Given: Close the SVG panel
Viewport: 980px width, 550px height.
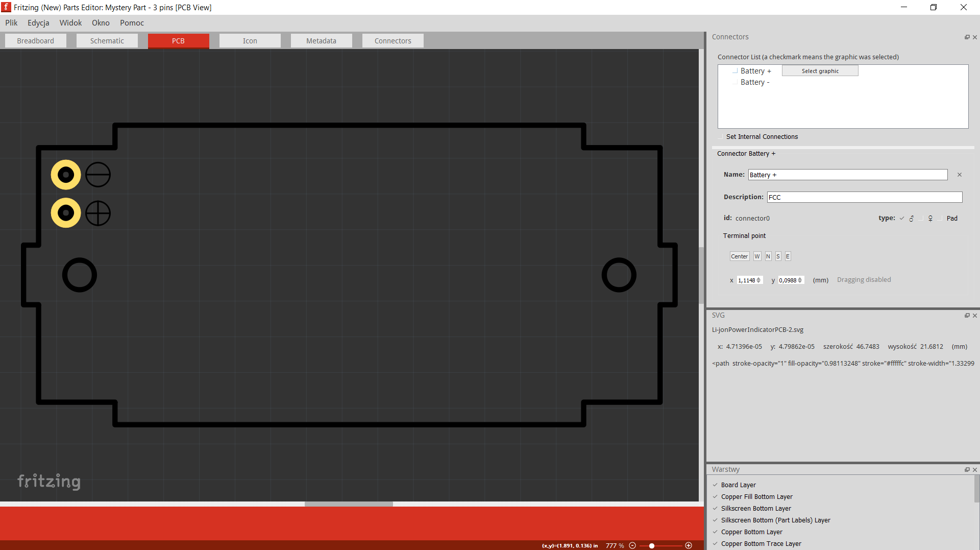Looking at the screenshot, I should 975,316.
